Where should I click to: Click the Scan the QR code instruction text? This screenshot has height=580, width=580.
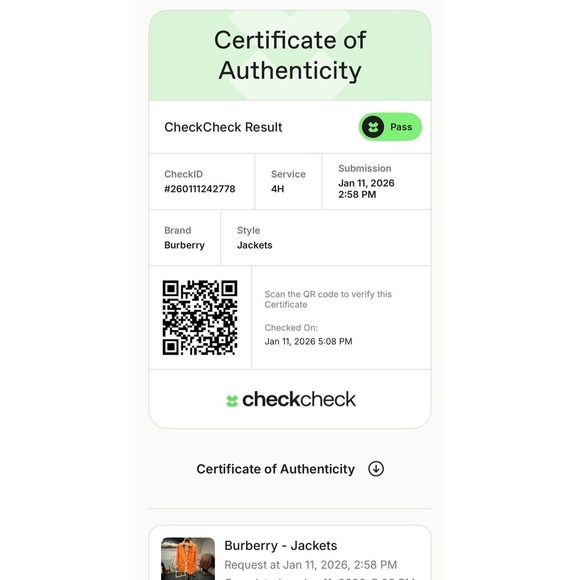coord(328,299)
